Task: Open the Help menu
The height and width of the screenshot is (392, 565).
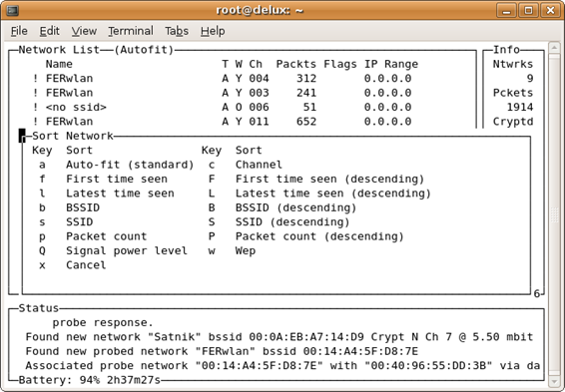Action: (213, 31)
